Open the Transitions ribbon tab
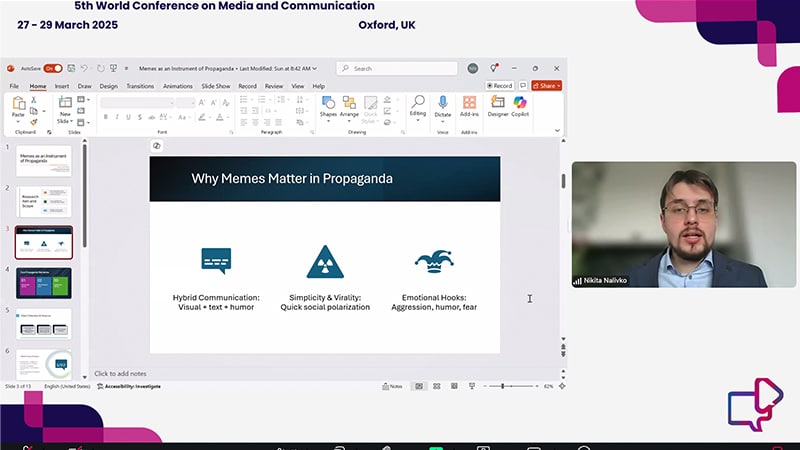The height and width of the screenshot is (450, 800). (x=140, y=86)
